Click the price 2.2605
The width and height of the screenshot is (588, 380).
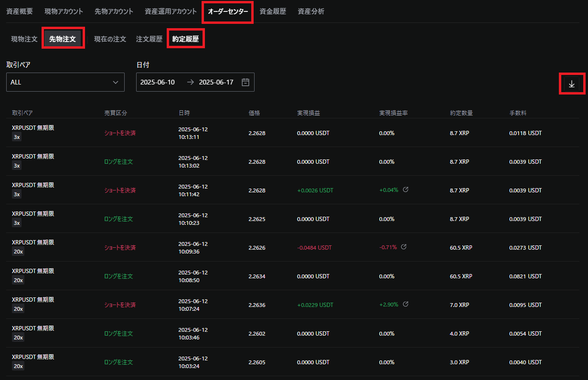coord(257,362)
